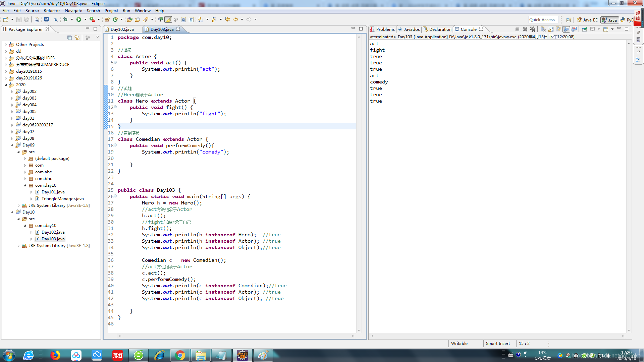Toggle Pin Console
The height and width of the screenshot is (362, 644).
585,29
